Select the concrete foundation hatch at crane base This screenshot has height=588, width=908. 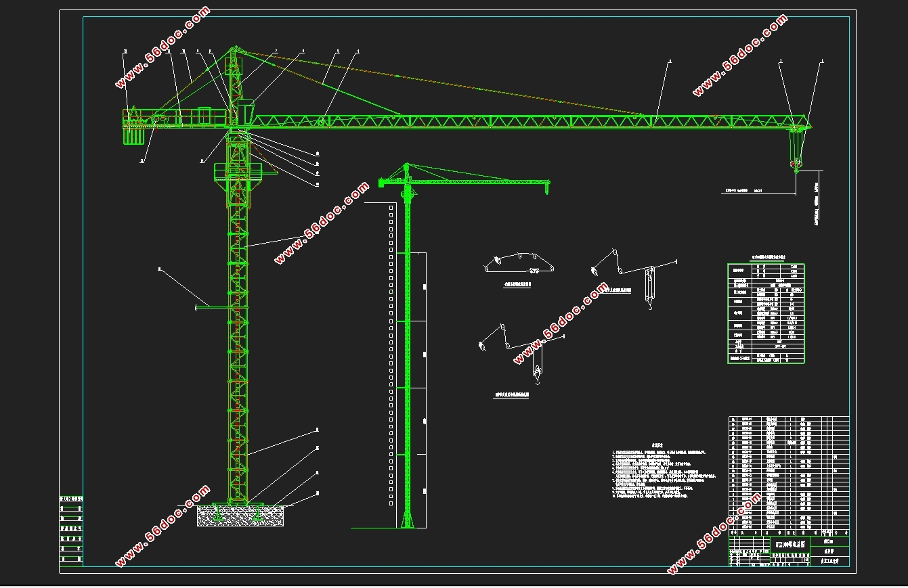pyautogui.click(x=240, y=516)
